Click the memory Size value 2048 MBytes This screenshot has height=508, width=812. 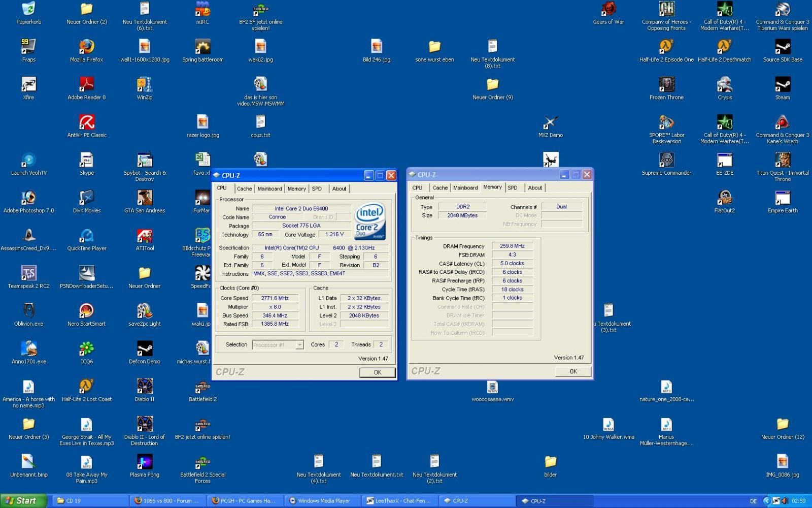click(462, 215)
